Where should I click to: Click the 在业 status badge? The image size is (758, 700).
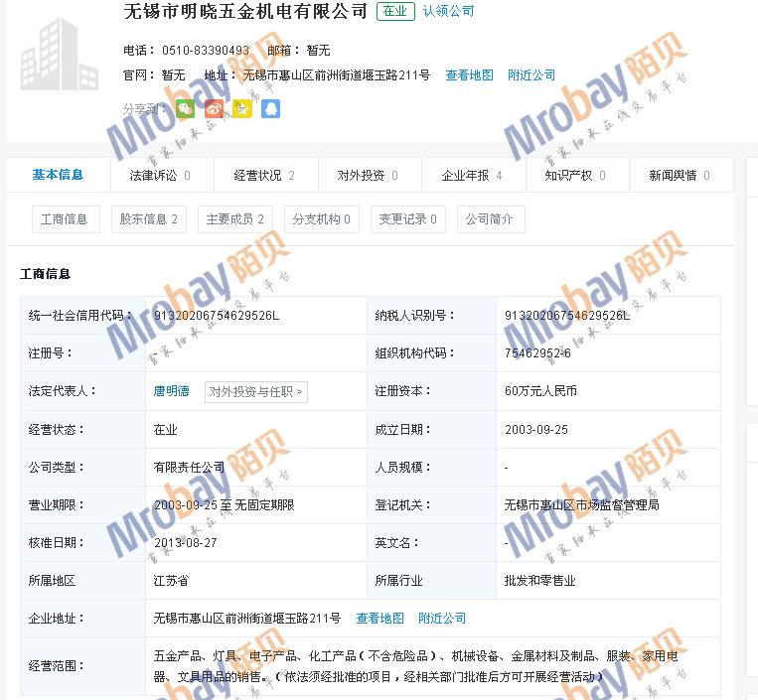pos(395,12)
